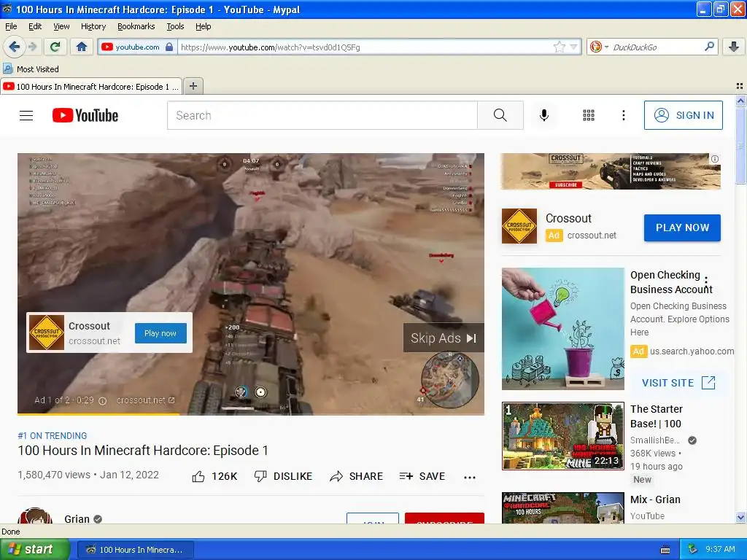Click the VISIT SITE link
The height and width of the screenshot is (560, 747).
pos(678,383)
